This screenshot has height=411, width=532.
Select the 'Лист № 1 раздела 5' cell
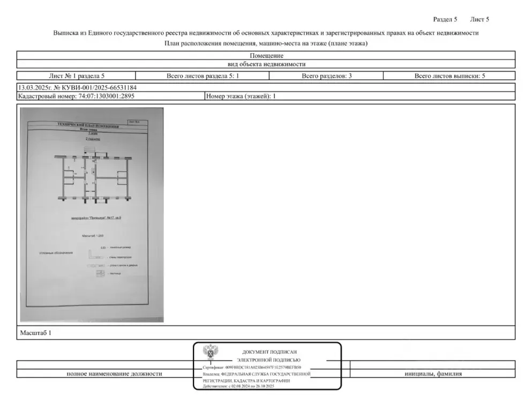77,76
